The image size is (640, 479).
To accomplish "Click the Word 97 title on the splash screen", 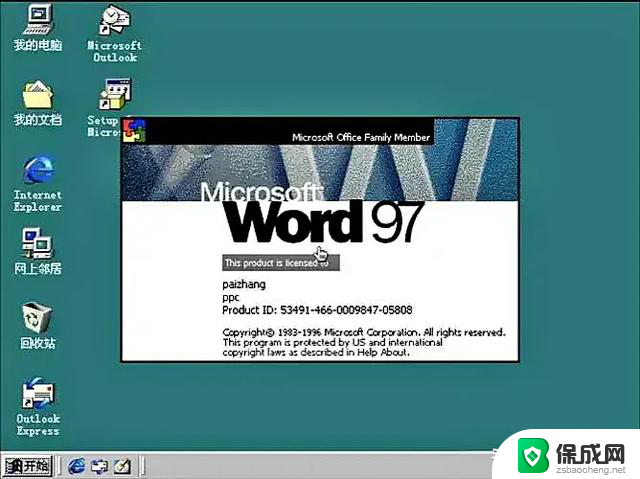I will tap(322, 222).
